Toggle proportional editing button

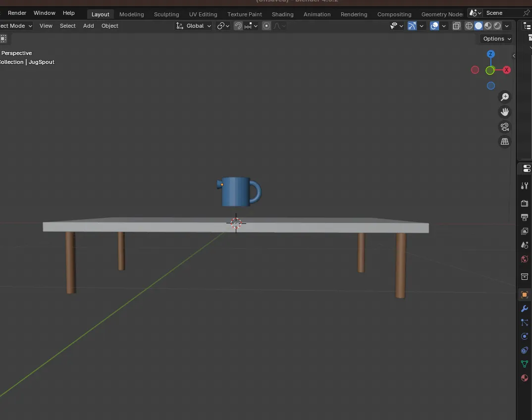(x=266, y=26)
